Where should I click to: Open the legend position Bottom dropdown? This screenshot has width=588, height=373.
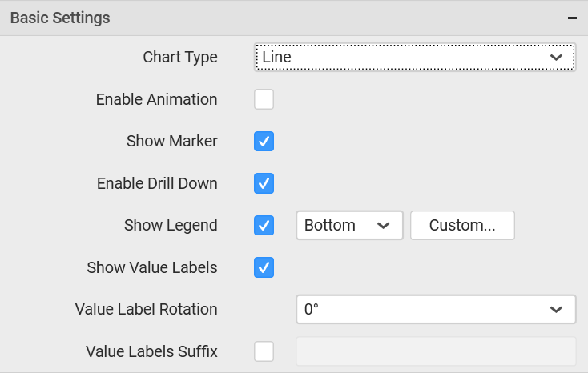pos(349,225)
